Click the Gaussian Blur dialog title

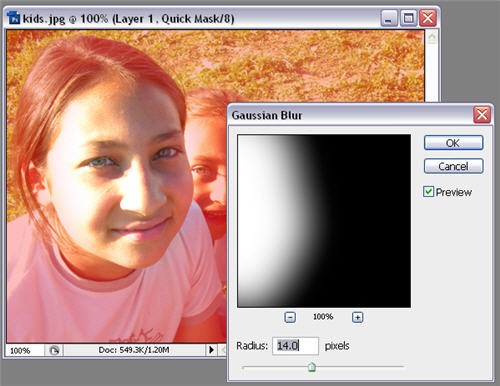[x=267, y=115]
